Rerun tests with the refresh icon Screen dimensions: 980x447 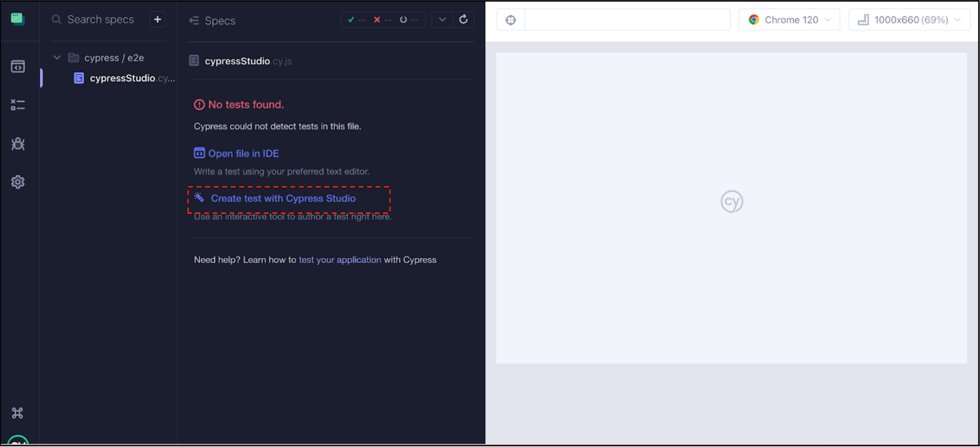coord(464,20)
